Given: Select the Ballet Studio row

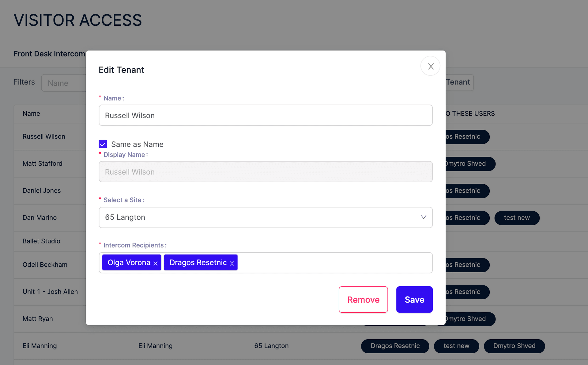Looking at the screenshot, I should pos(41,241).
